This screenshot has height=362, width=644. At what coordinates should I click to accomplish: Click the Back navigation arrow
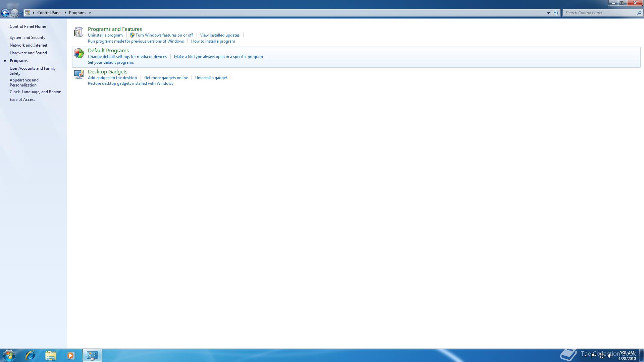click(x=5, y=13)
